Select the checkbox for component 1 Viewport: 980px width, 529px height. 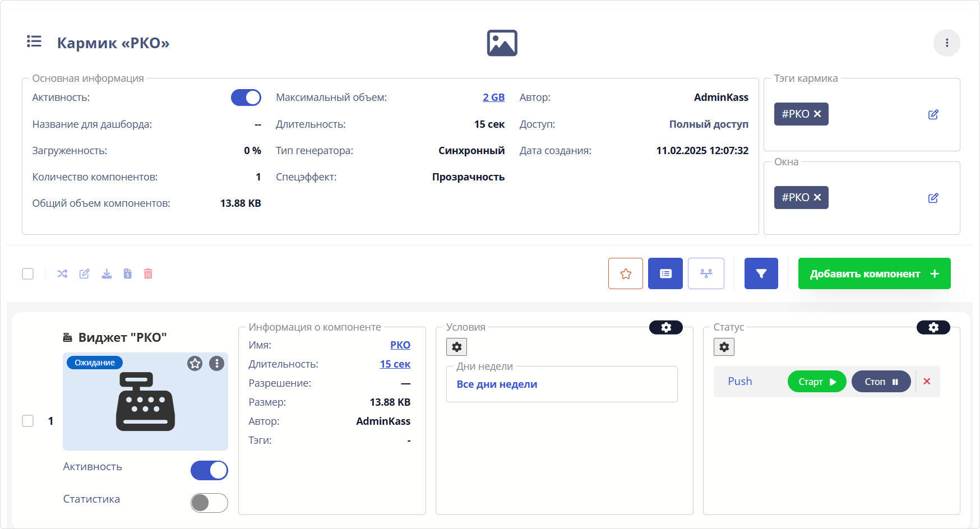click(28, 421)
